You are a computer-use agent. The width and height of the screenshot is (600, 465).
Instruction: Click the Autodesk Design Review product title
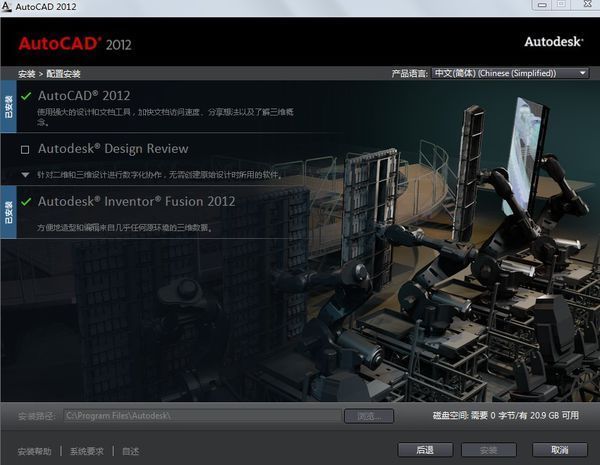113,148
